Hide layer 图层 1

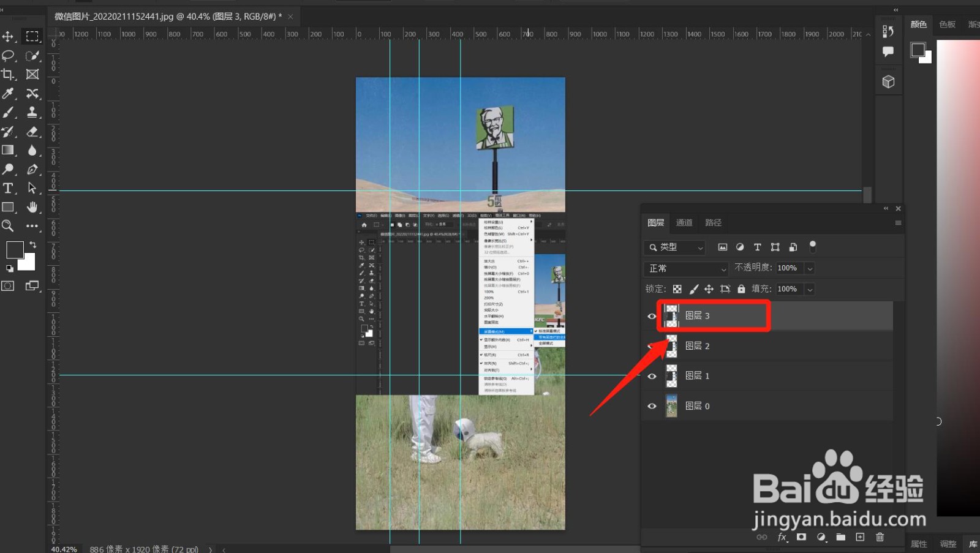[652, 376]
